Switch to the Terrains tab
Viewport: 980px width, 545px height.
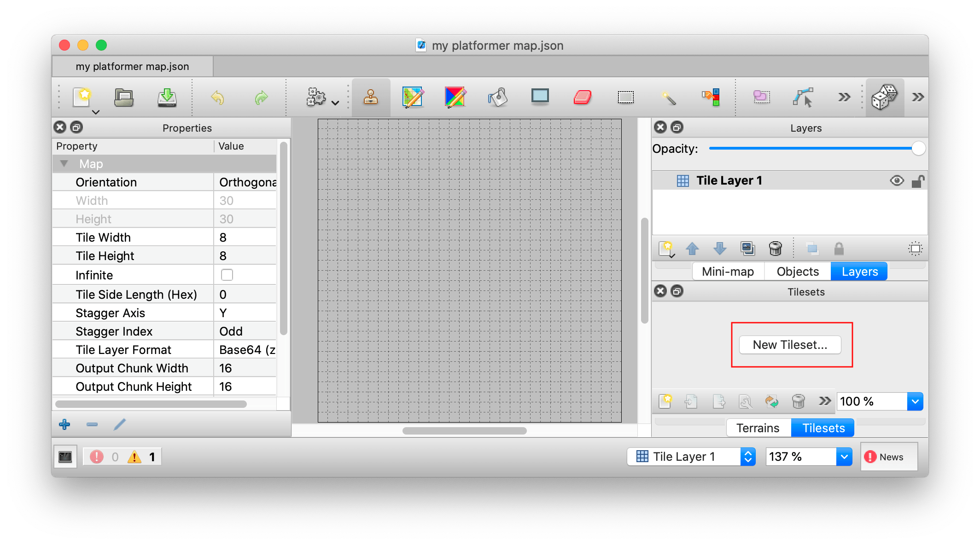(758, 428)
